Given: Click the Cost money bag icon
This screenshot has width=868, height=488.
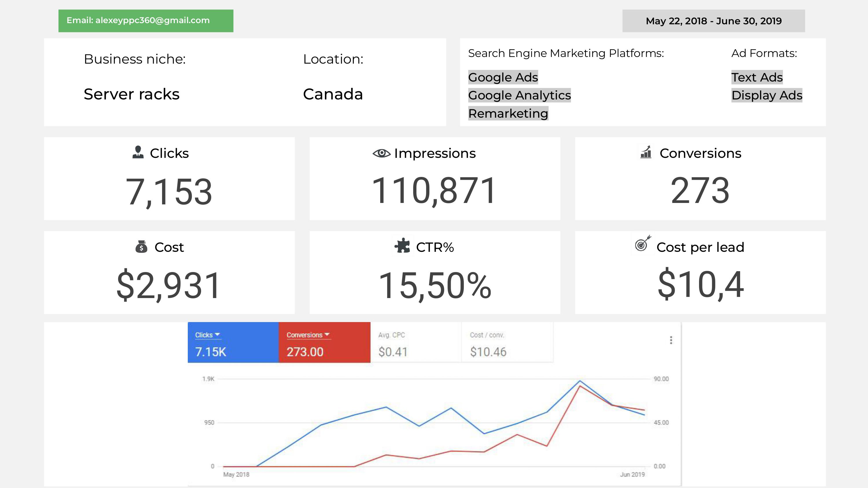Looking at the screenshot, I should click(141, 247).
